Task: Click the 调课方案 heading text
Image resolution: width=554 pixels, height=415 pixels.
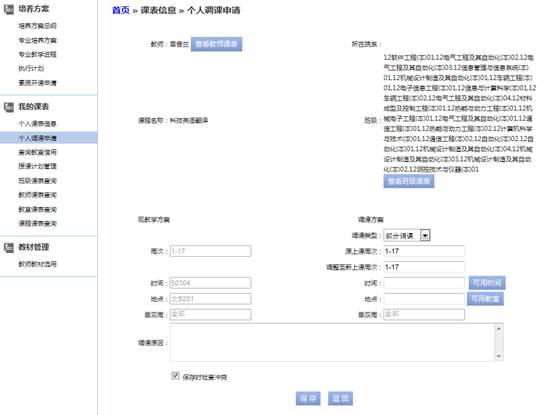Action: click(x=371, y=220)
